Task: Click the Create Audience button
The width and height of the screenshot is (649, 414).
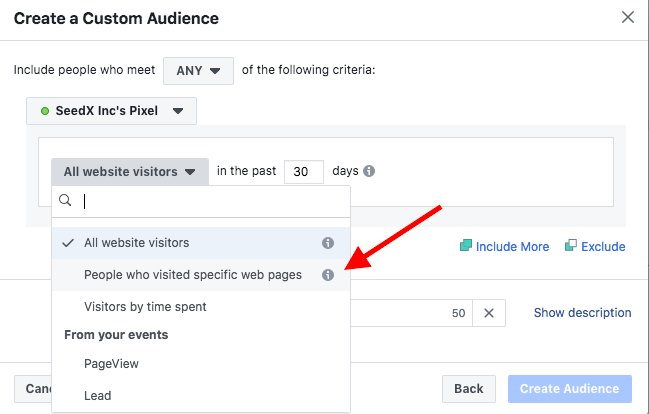Action: [x=570, y=388]
